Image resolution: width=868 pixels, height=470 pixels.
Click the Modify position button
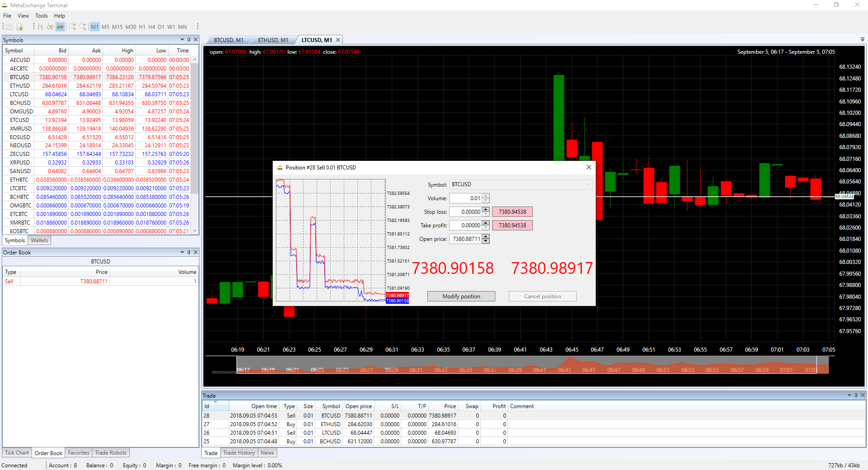pyautogui.click(x=461, y=296)
